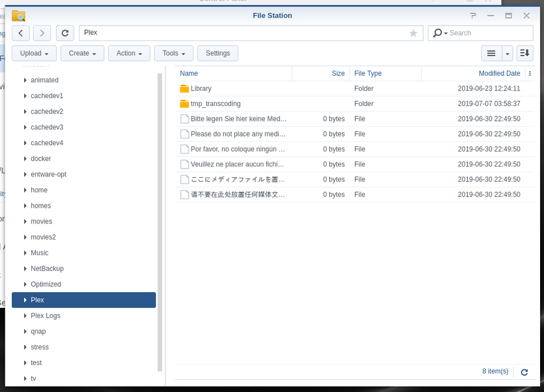Open the Tools dropdown menu

click(174, 53)
